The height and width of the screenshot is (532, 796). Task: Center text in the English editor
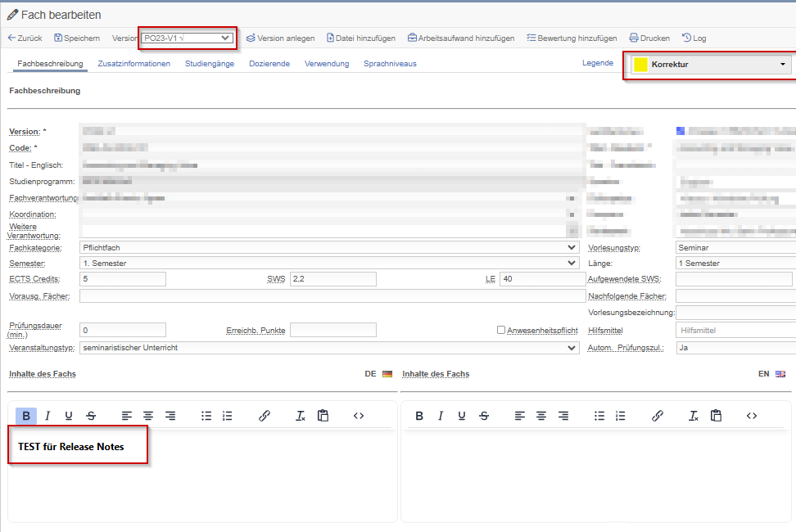540,416
